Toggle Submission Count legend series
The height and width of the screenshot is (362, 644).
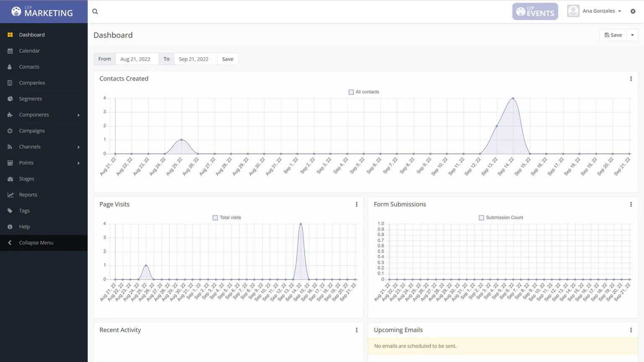coord(481,218)
